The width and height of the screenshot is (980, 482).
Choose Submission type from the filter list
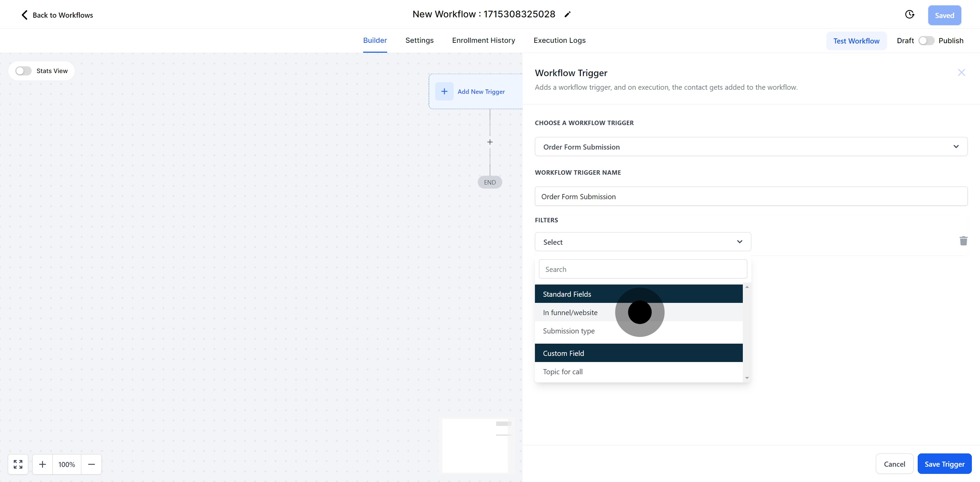click(568, 331)
